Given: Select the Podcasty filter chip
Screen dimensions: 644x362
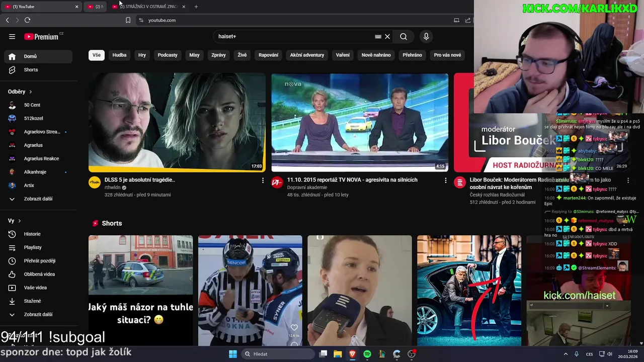Looking at the screenshot, I should 168,55.
